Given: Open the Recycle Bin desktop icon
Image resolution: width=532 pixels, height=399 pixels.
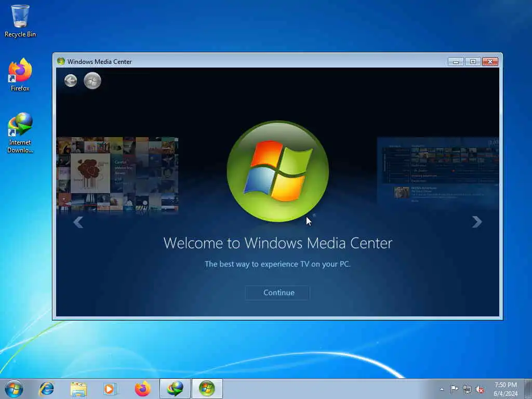Looking at the screenshot, I should point(20,21).
